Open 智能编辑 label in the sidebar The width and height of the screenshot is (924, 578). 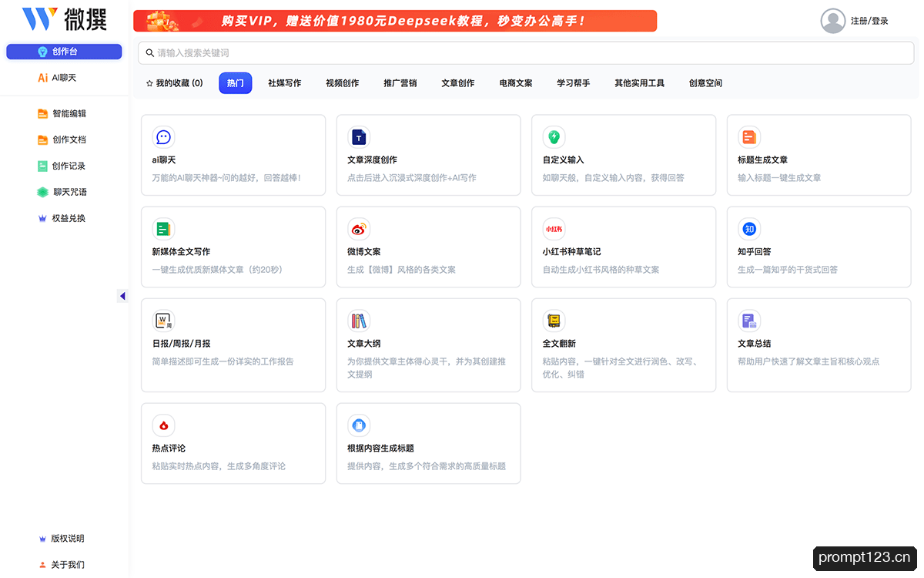[69, 114]
